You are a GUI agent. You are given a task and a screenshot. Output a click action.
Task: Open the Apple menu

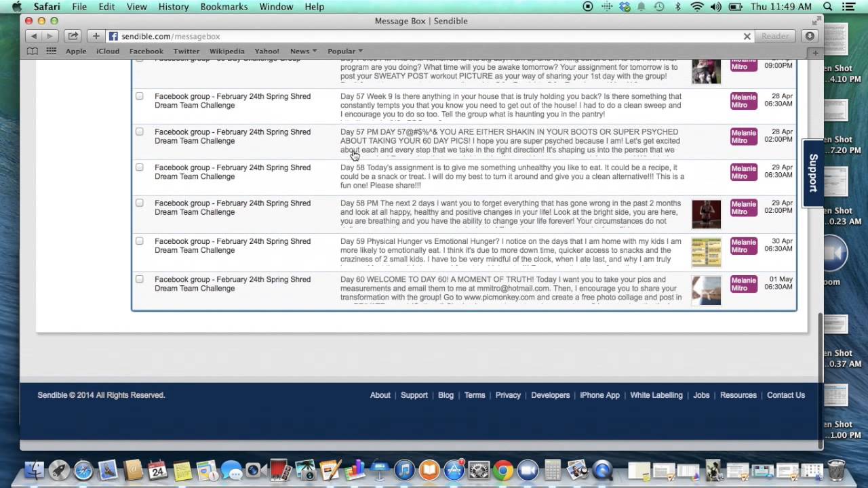point(17,7)
